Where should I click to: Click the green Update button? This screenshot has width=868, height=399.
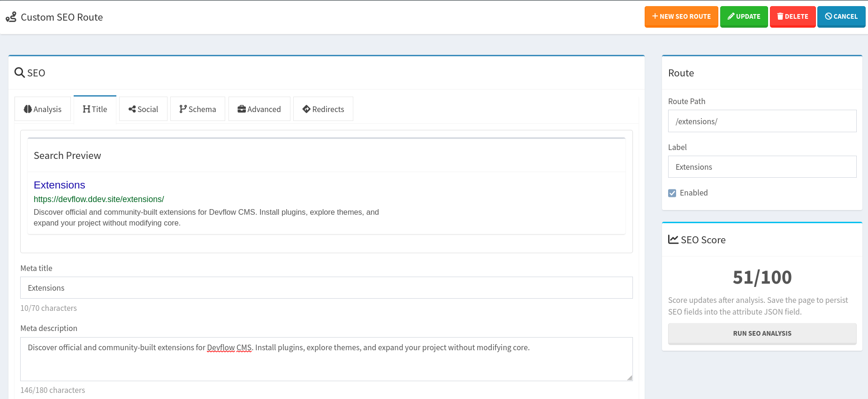point(744,16)
